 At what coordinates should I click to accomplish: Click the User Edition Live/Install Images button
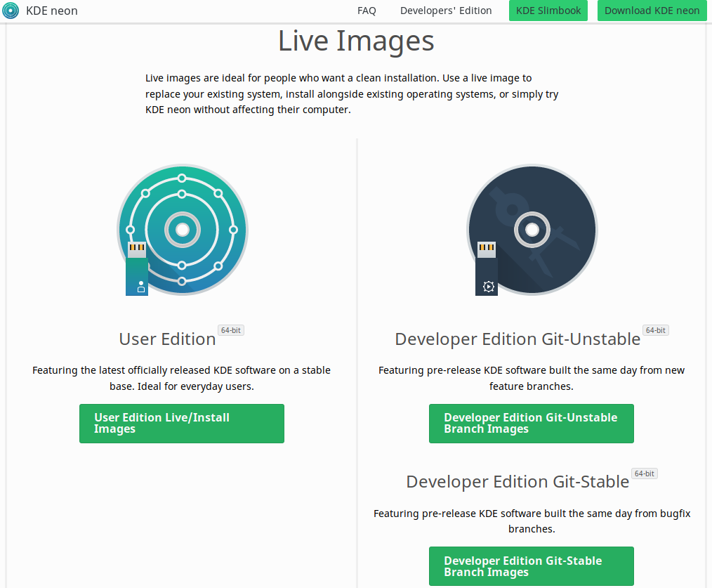[182, 424]
